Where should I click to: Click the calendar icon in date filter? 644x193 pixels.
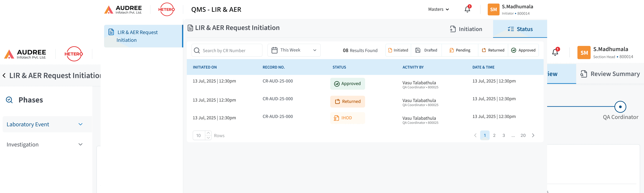274,50
